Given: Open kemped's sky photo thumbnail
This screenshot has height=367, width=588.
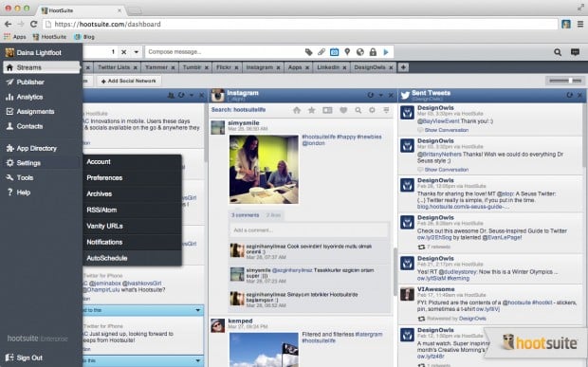Looking at the screenshot, I should tap(264, 350).
